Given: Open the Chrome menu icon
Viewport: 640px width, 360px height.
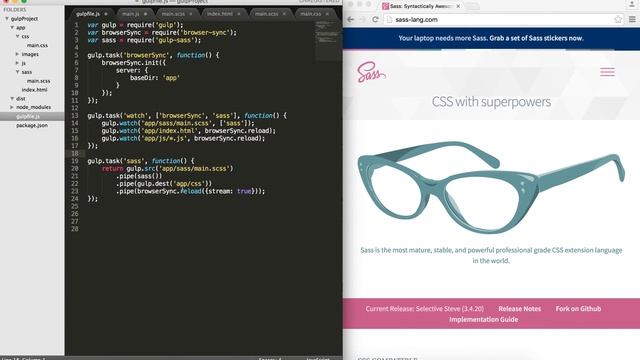Looking at the screenshot, I should point(632,19).
